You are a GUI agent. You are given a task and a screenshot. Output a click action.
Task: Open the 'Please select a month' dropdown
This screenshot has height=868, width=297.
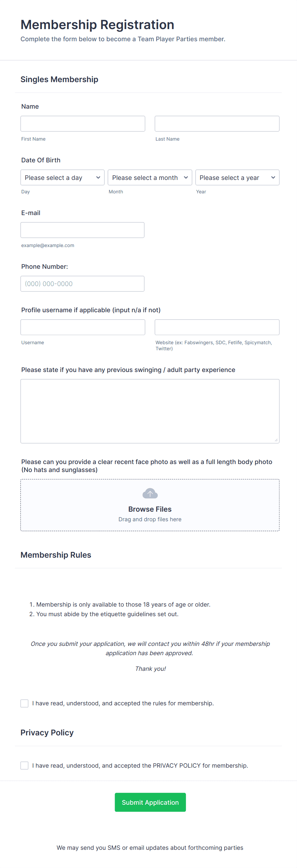coord(150,178)
